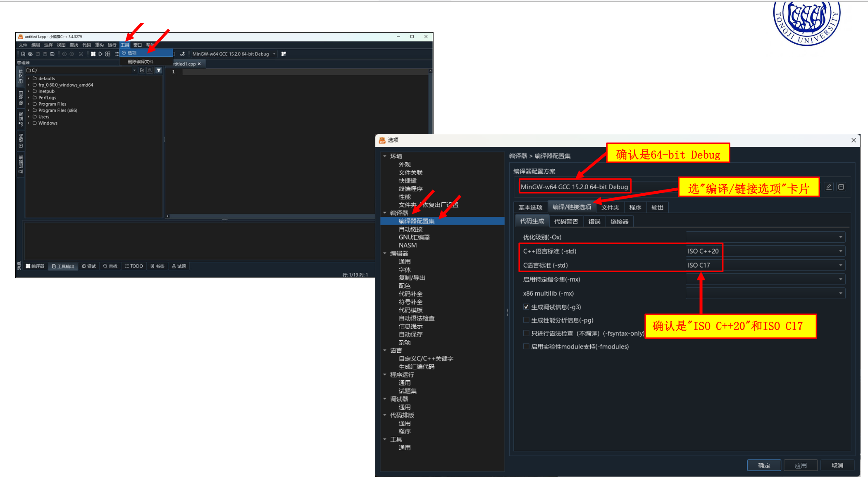Image resolution: width=868 pixels, height=486 pixels.
Task: Click the New File toolbar icon
Action: click(23, 54)
